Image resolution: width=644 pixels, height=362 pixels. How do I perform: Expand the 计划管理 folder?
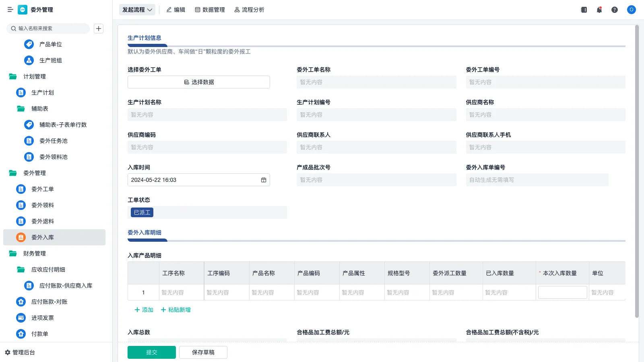tap(34, 76)
